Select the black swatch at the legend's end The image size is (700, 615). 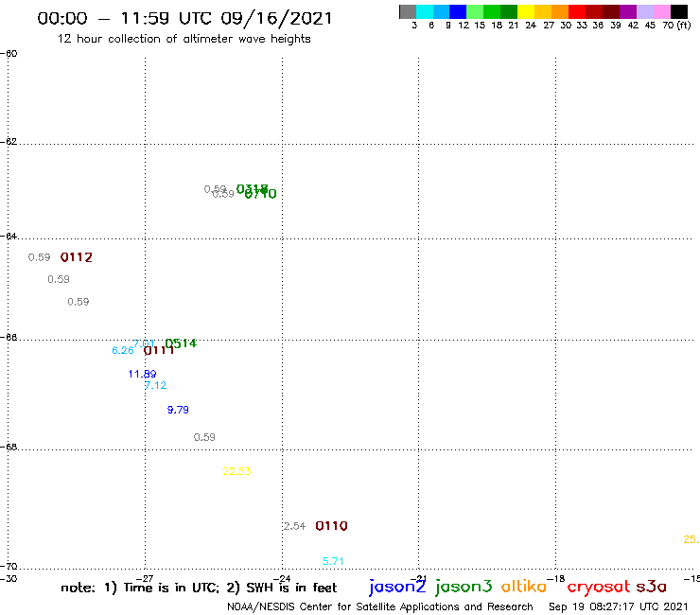coord(679,11)
